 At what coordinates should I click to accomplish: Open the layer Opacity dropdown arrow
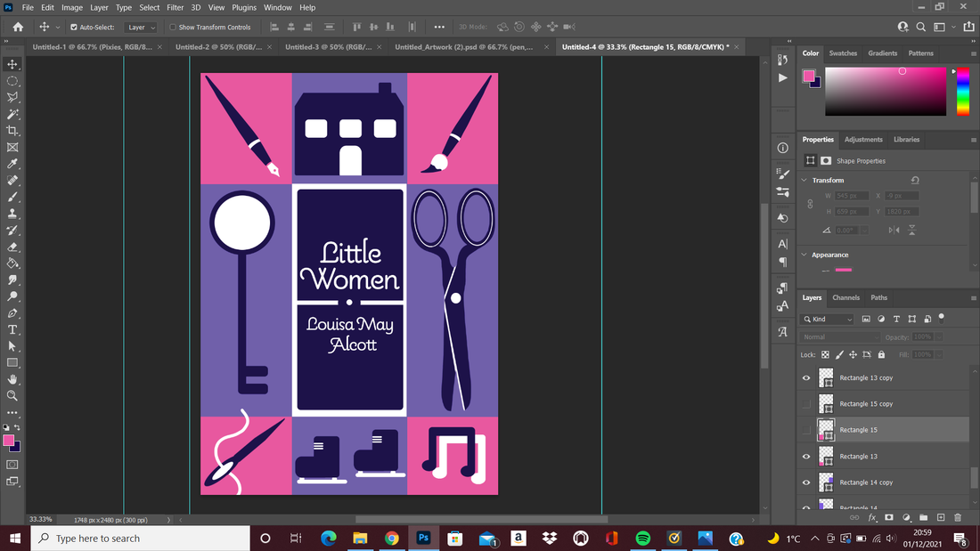pos(939,337)
